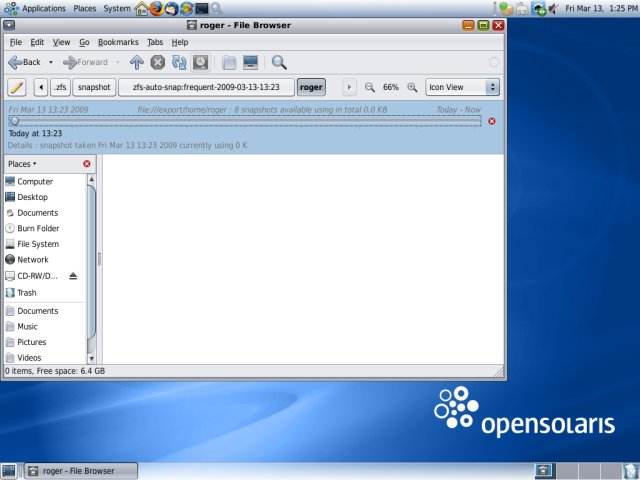Screen dimensions: 640x480
Task: Select the zfs-auto-snap:frequent-2009-03-13-13:23 path button
Action: [x=206, y=87]
